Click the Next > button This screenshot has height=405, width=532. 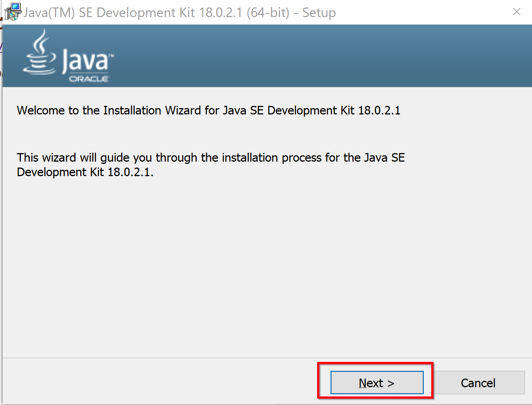coord(377,382)
